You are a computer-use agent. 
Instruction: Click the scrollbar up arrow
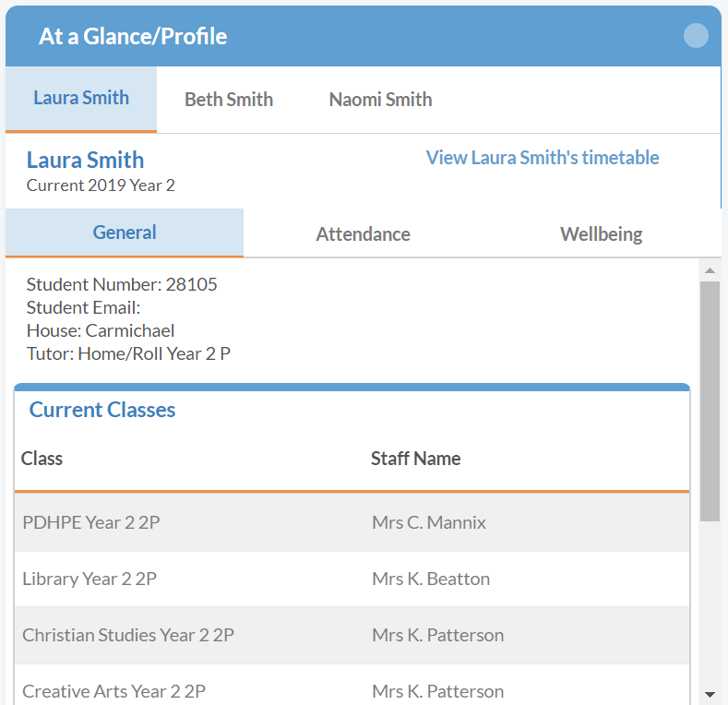click(710, 270)
